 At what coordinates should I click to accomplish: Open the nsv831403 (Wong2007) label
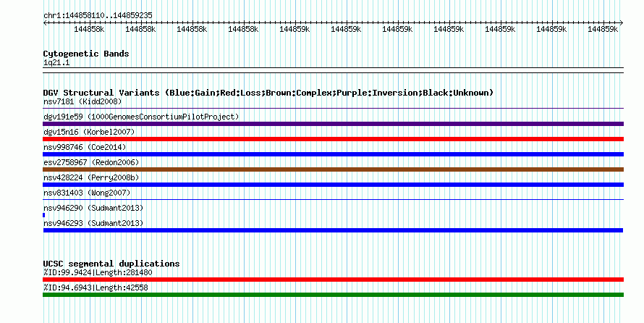coord(87,193)
